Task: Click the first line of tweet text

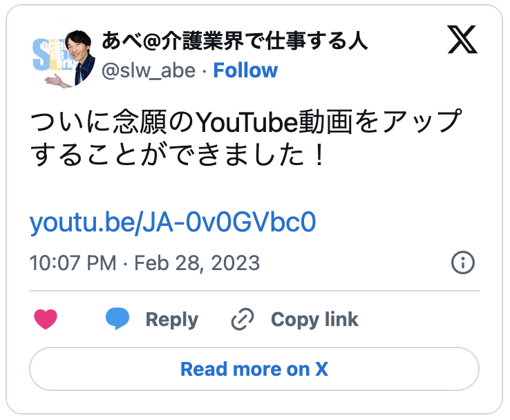Action: tap(245, 124)
